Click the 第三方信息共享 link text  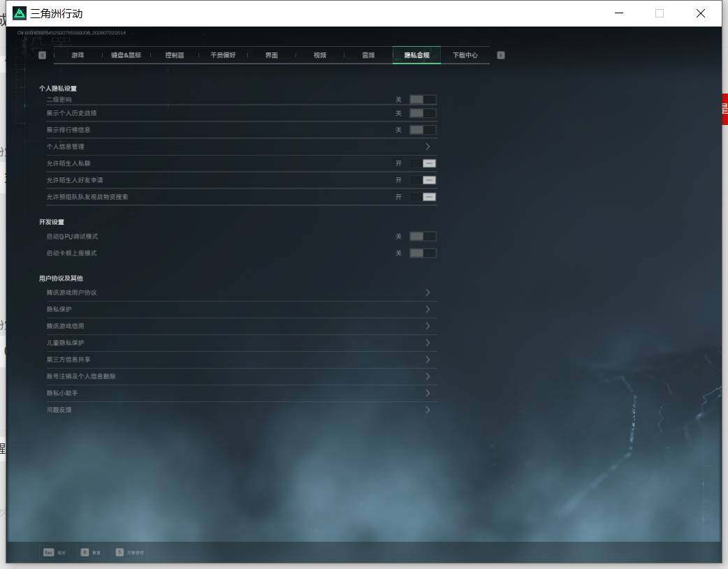pos(68,360)
